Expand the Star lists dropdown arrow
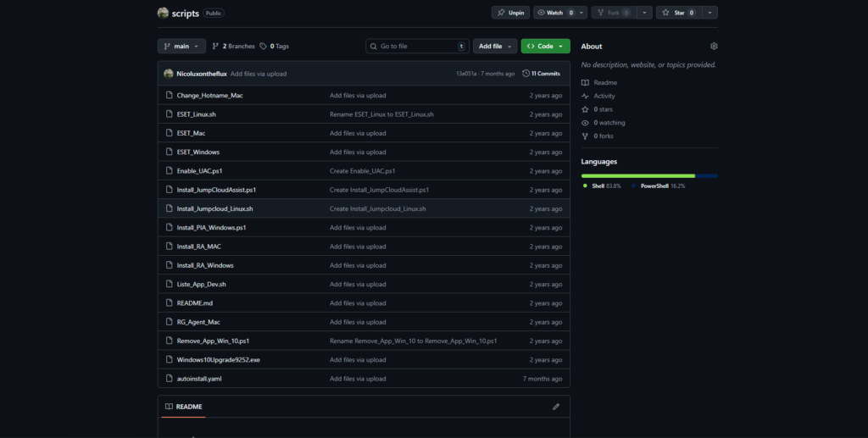This screenshot has height=438, width=868. tap(709, 13)
